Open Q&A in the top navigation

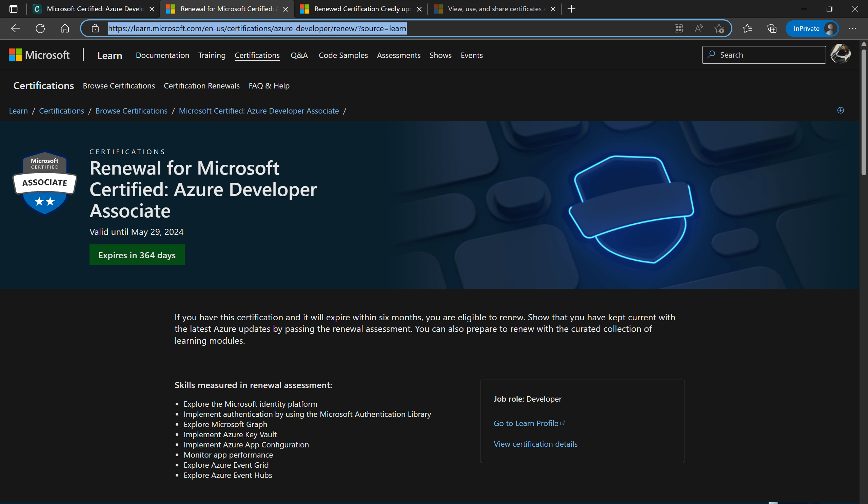299,55
